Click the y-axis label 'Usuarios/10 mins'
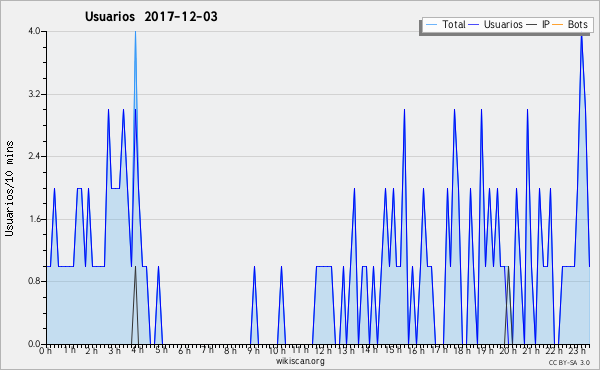This screenshot has height=370, width=600. click(x=9, y=188)
